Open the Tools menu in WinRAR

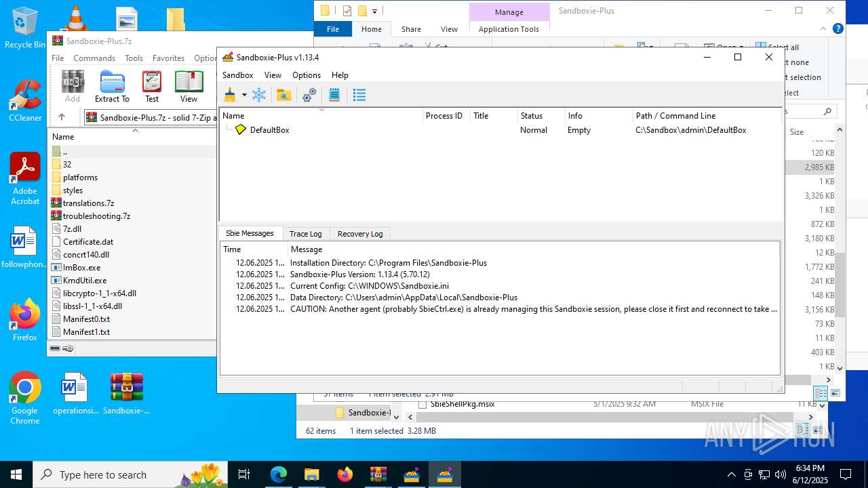pos(134,58)
